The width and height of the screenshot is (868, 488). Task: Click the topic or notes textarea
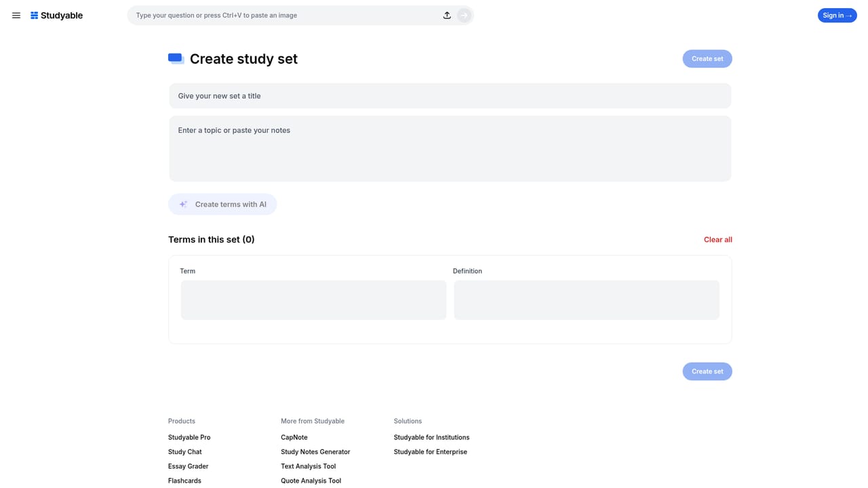tap(450, 149)
